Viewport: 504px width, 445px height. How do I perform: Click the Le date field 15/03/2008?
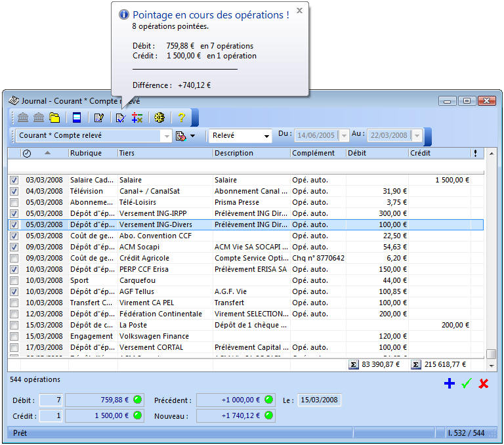[x=320, y=400]
